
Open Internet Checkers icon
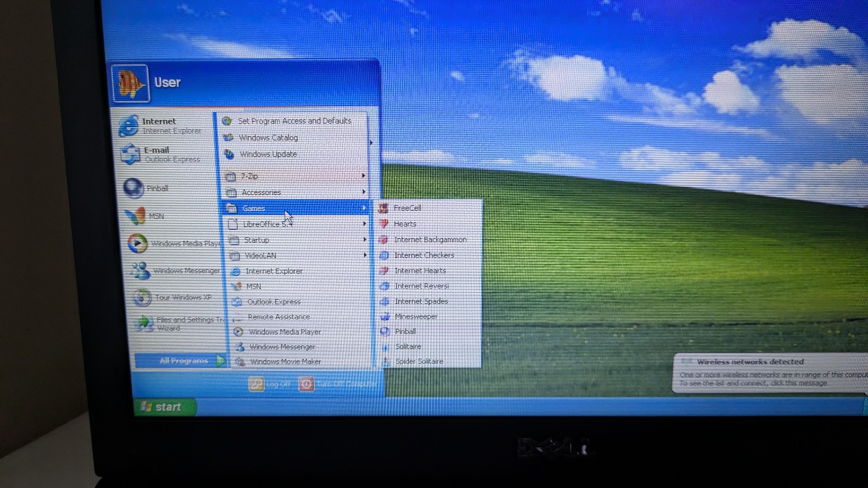click(384, 255)
